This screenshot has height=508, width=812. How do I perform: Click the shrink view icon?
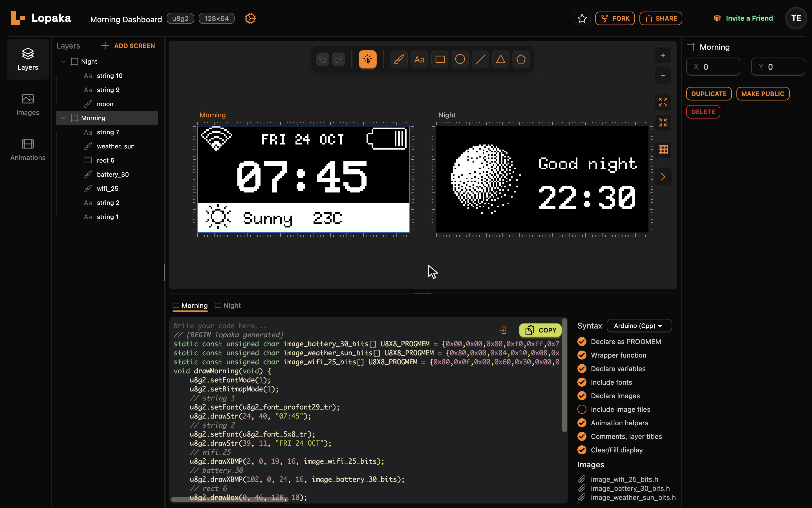[x=663, y=123]
